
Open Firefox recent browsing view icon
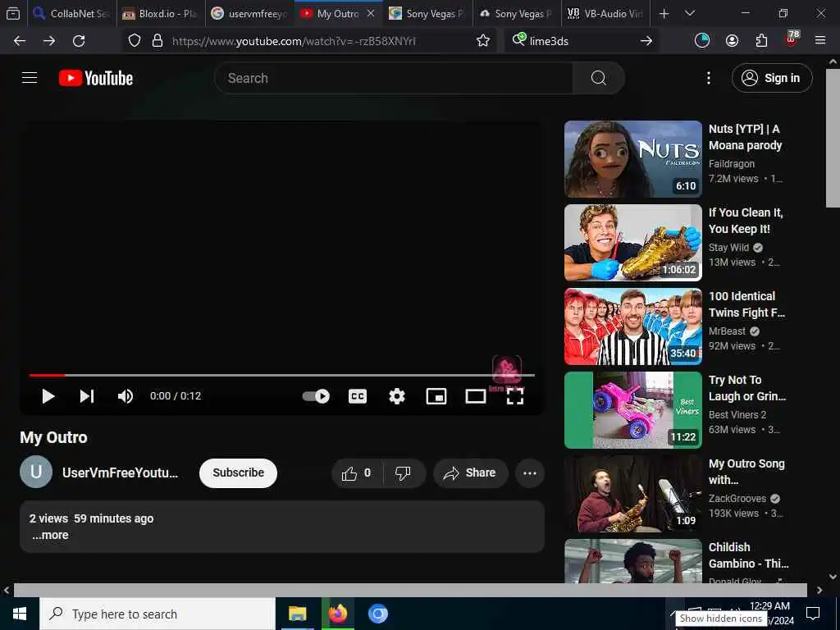(13, 13)
